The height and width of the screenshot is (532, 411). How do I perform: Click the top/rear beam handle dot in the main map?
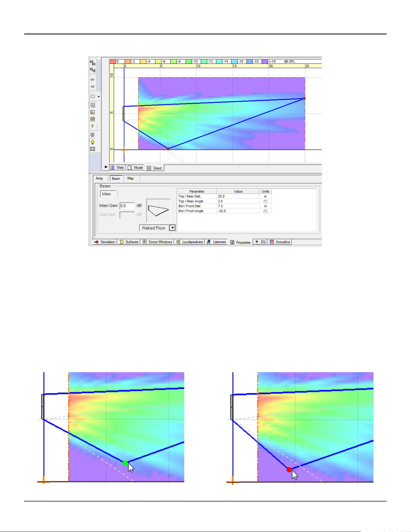click(304, 98)
